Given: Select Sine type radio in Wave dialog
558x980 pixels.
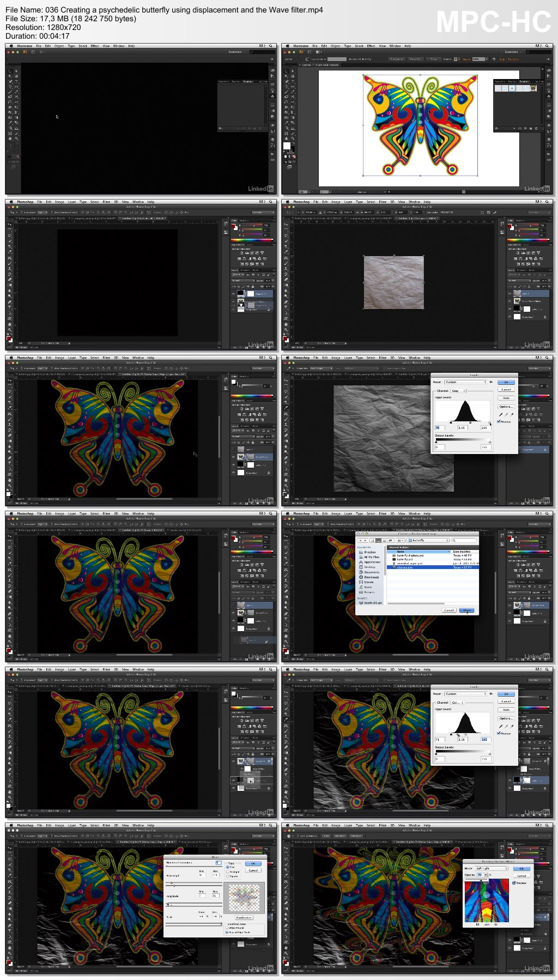Looking at the screenshot, I should tap(228, 867).
